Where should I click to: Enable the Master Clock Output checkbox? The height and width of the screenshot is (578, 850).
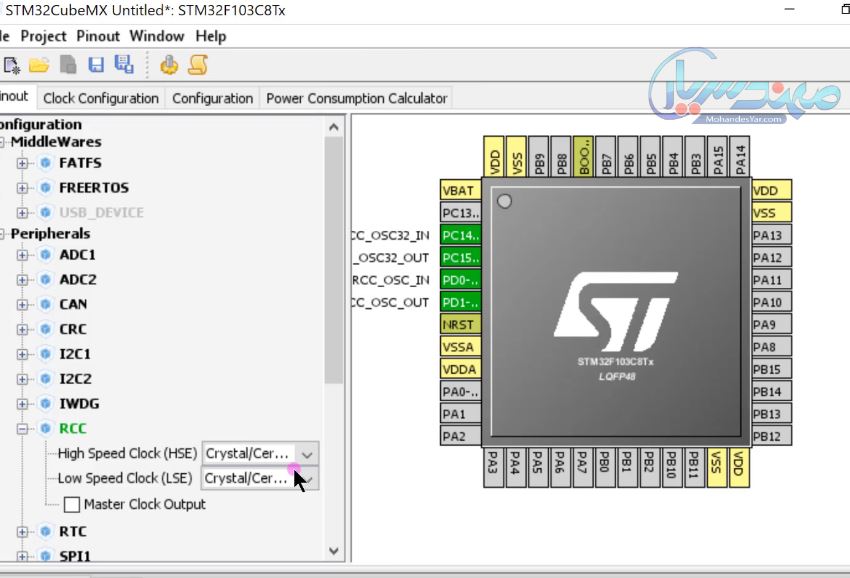coord(71,504)
